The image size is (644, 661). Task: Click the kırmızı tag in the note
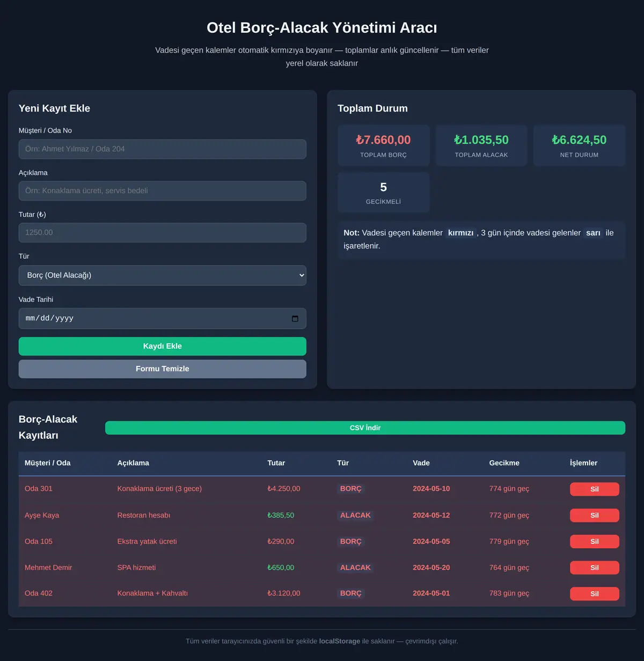[x=461, y=233]
